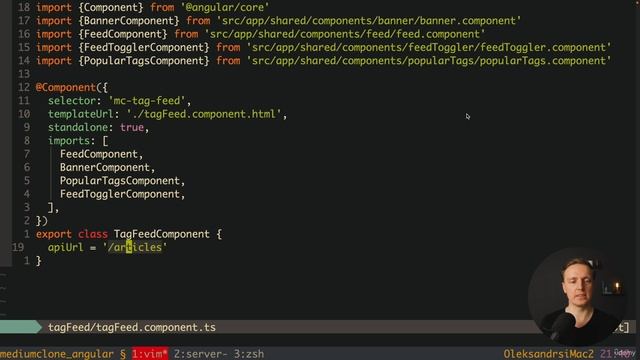The image size is (640, 360).
Task: Click the feedToggler.component import path
Action: point(429,47)
